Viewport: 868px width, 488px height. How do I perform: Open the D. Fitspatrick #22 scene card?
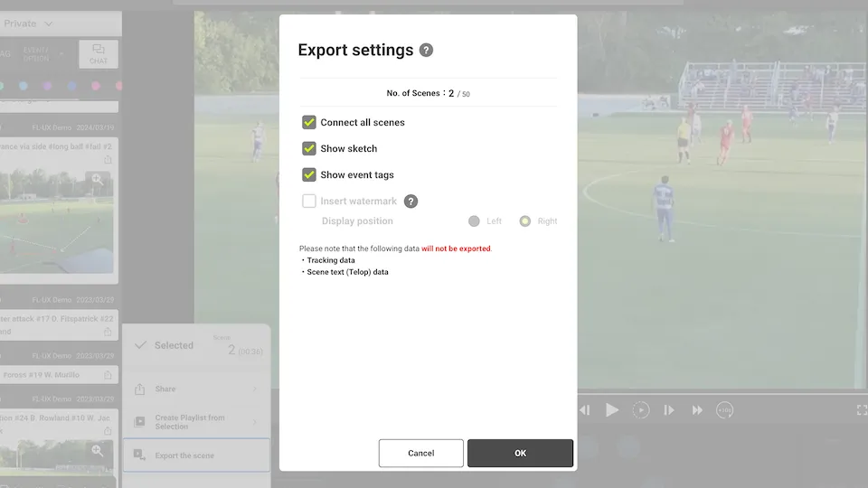pos(59,325)
